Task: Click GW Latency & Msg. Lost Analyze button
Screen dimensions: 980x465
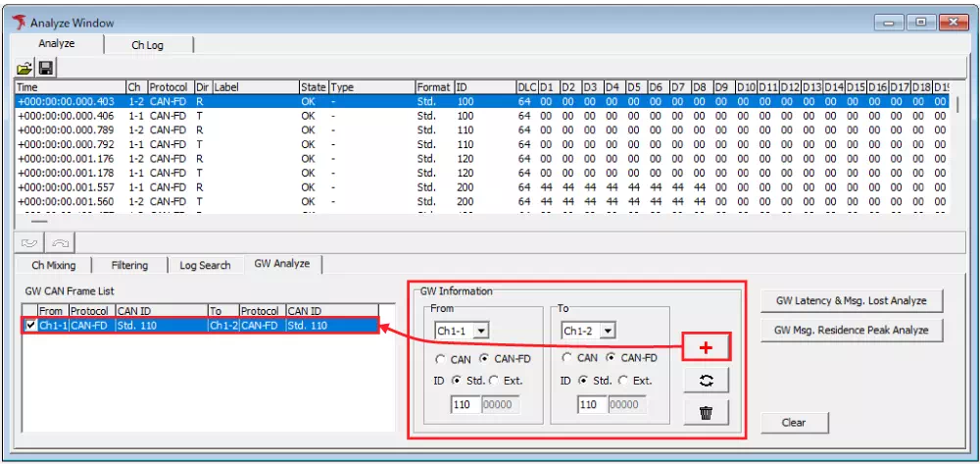Action: tap(851, 301)
